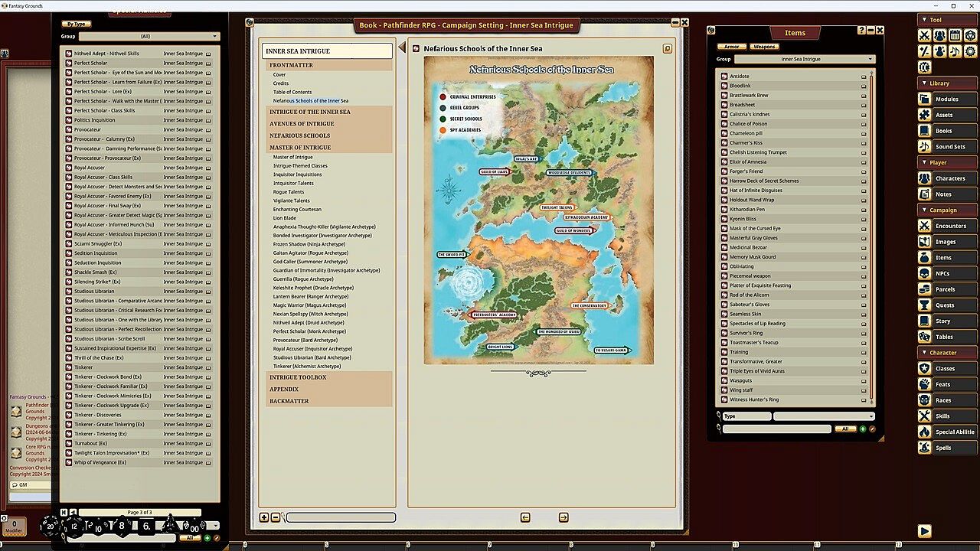The height and width of the screenshot is (551, 980).
Task: Open the Special Abilities flame icon
Action: 924,432
